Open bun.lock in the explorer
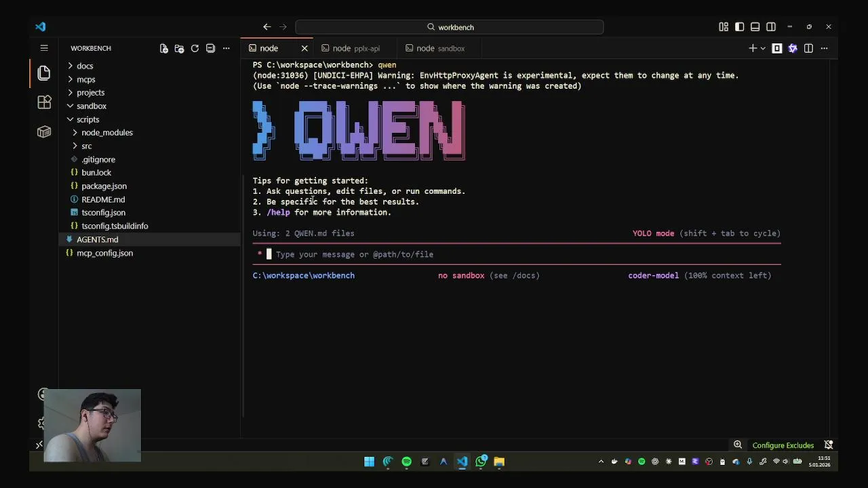Viewport: 868px width, 488px height. (96, 172)
